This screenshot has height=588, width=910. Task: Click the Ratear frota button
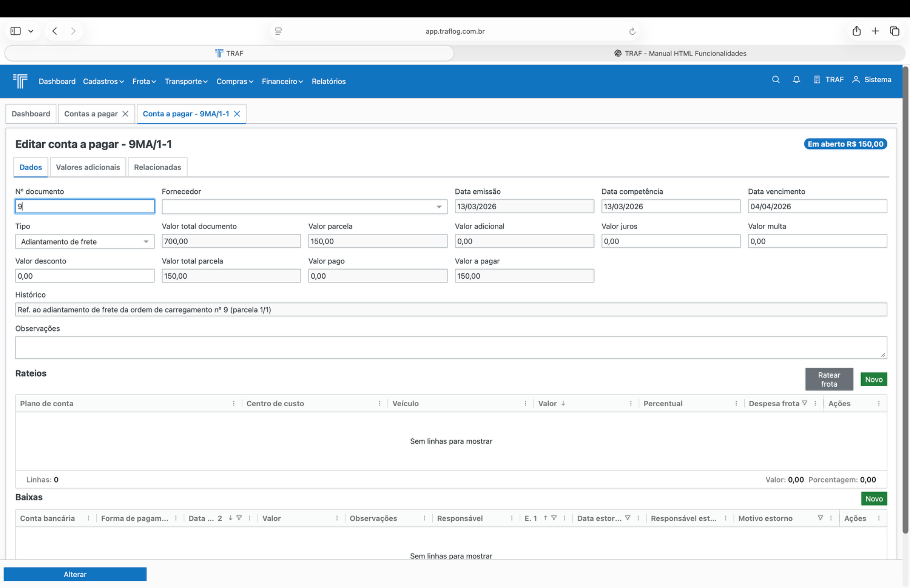(829, 379)
